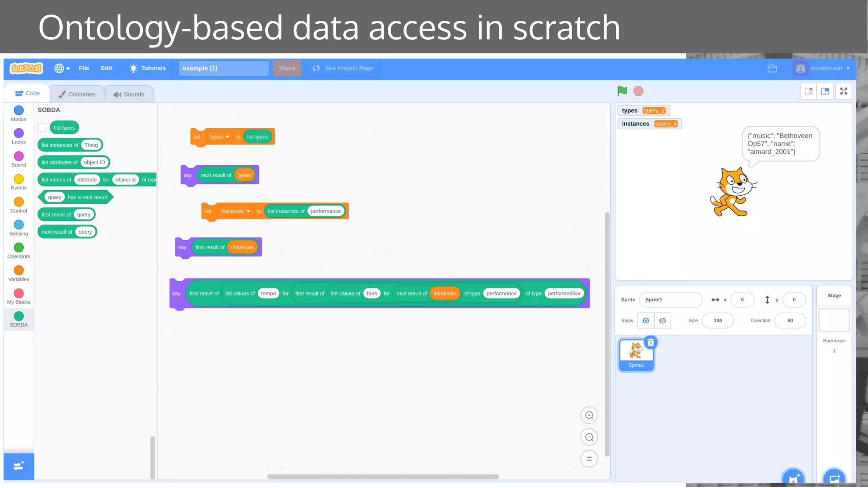Select the SOBDA extension category
Viewport: 868px width, 488px height.
19,319
